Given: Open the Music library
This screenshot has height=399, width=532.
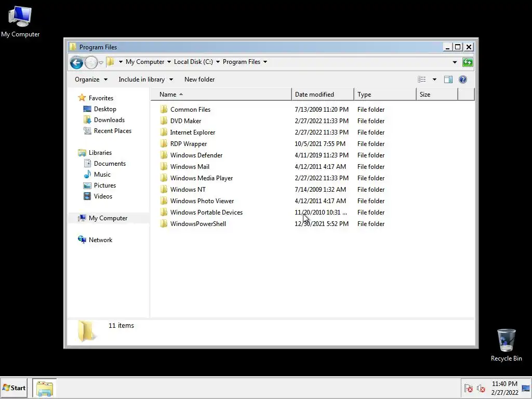Looking at the screenshot, I should (x=102, y=175).
